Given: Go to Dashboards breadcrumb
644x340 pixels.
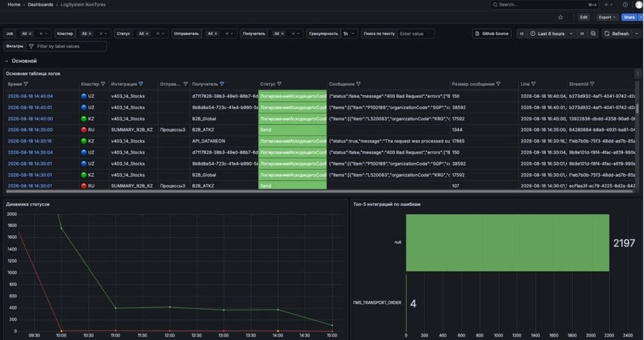Looking at the screenshot, I should [x=41, y=5].
